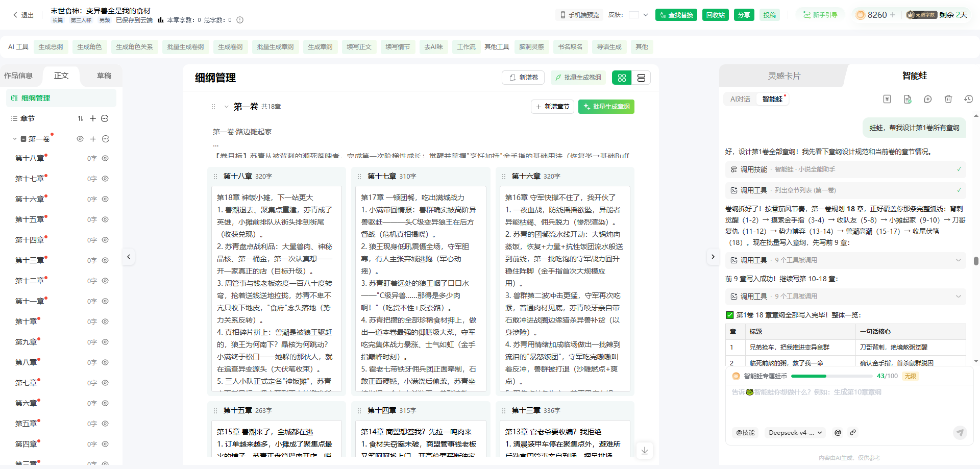The image size is (980, 469).
Task: Add coins with plus next to 8260
Action: pyautogui.click(x=893, y=15)
